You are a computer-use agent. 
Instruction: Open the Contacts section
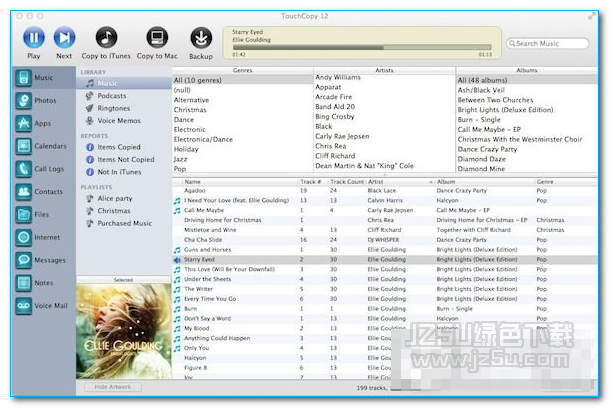point(44,192)
